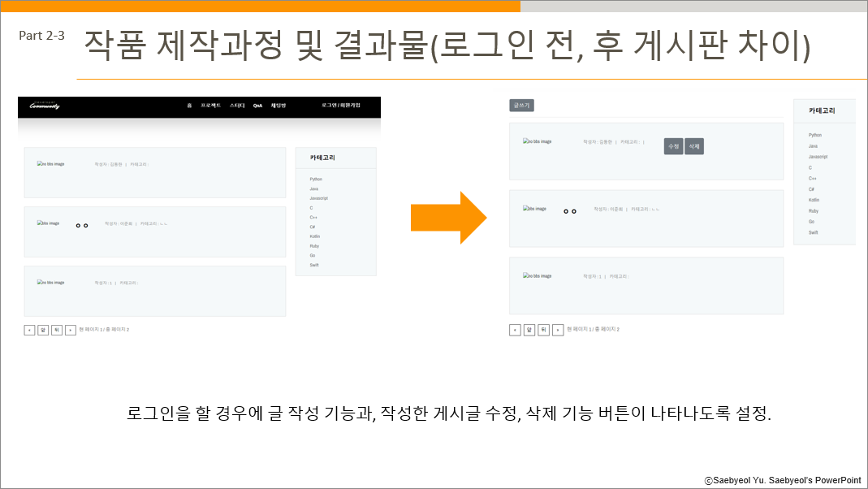Select Ruby in the category list under the navbar
The image size is (868, 489).
(x=314, y=246)
